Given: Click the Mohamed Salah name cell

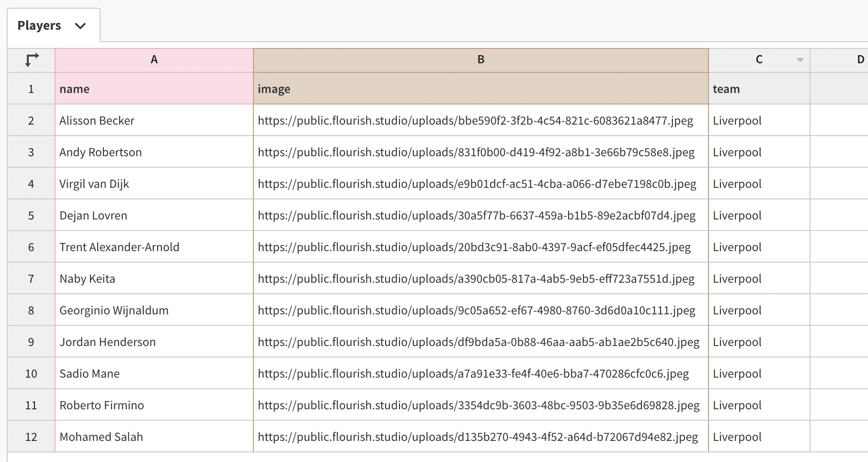Looking at the screenshot, I should (154, 437).
